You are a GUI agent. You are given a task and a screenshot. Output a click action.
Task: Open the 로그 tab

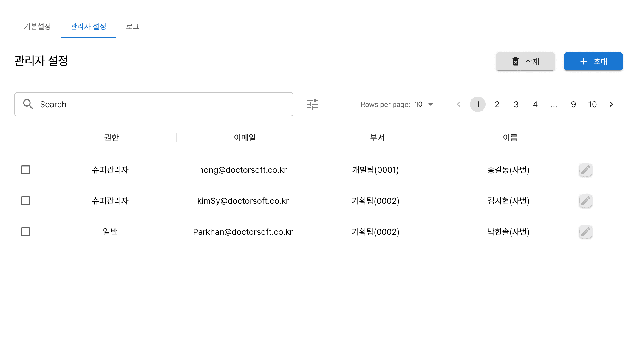coord(132,26)
